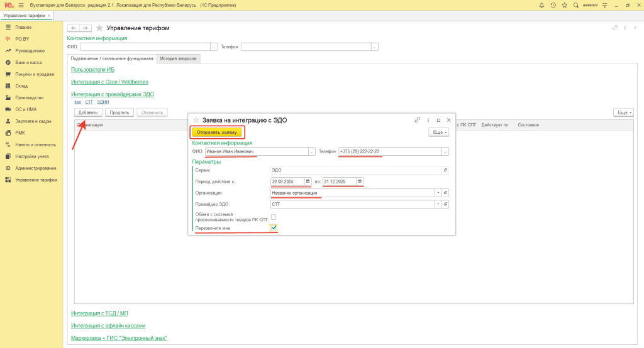Open the main hamburger menu near logo

tap(21, 5)
